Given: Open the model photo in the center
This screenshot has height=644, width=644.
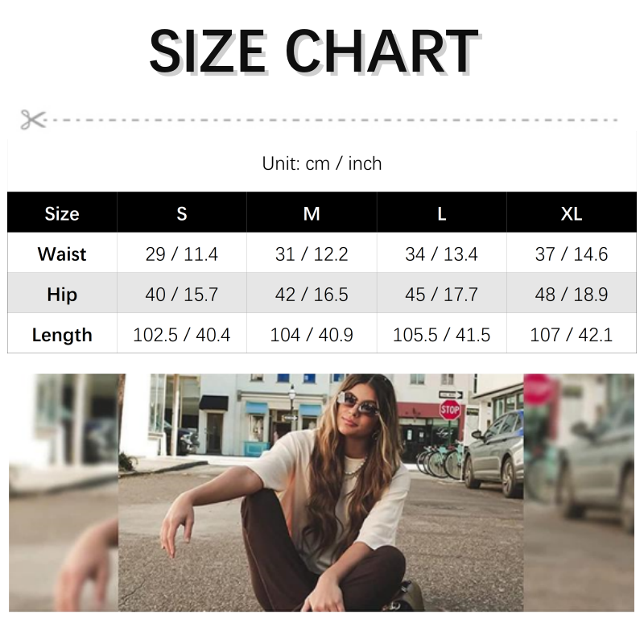Looking at the screenshot, I should coord(321,493).
